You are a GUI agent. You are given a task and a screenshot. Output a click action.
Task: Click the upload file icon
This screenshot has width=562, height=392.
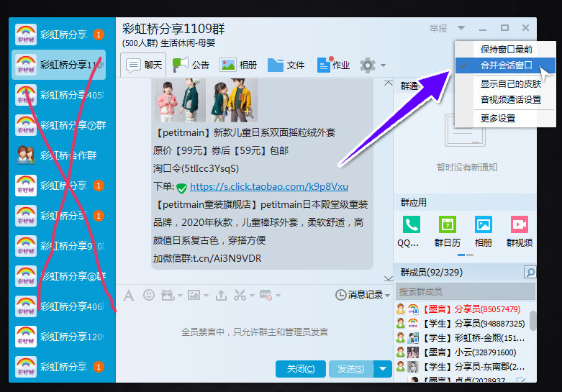(x=221, y=295)
